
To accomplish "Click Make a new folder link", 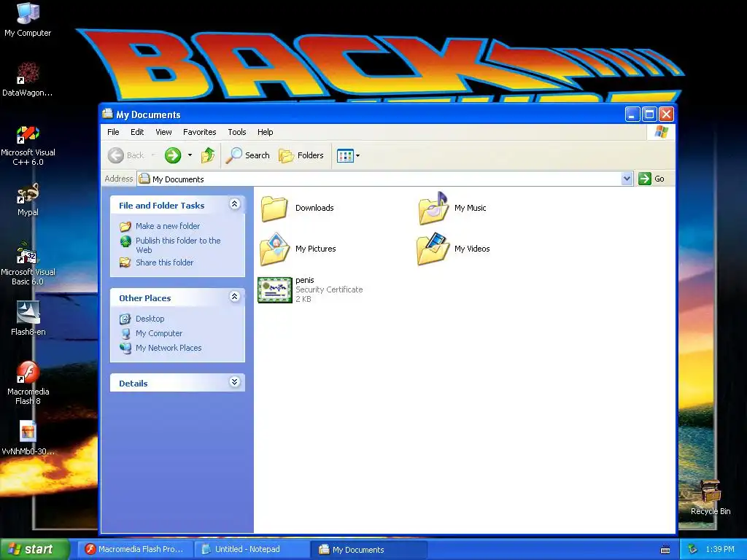I will click(x=168, y=226).
